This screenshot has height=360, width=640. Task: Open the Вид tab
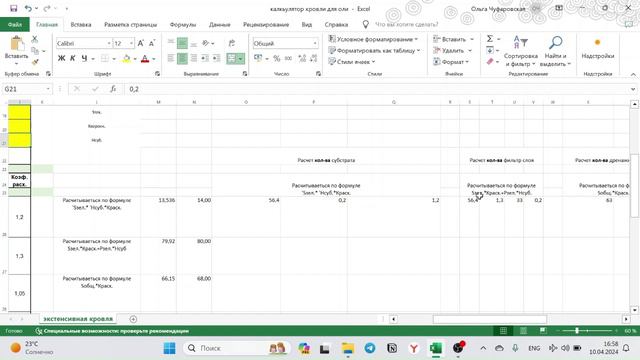tap(307, 24)
